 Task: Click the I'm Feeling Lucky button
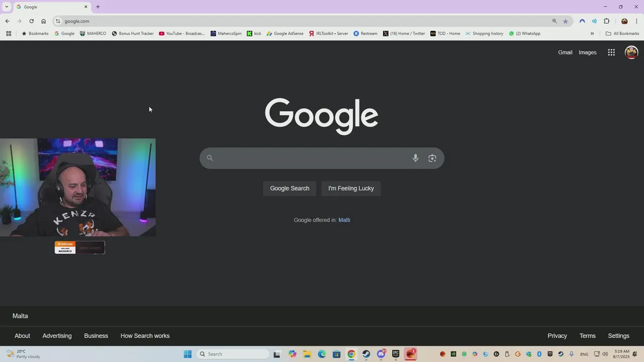coord(351,189)
